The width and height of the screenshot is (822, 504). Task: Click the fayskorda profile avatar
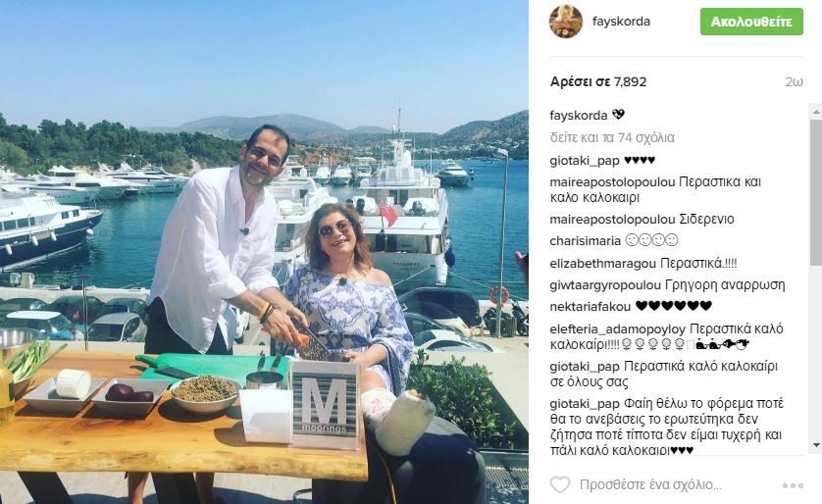(566, 22)
